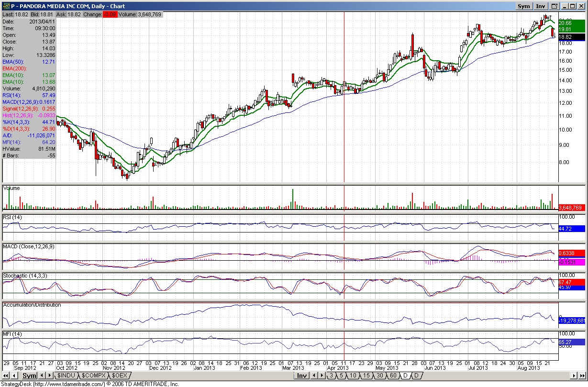Click the left arrow right after bottom Sym button
The width and height of the screenshot is (588, 387).
[x=42, y=376]
